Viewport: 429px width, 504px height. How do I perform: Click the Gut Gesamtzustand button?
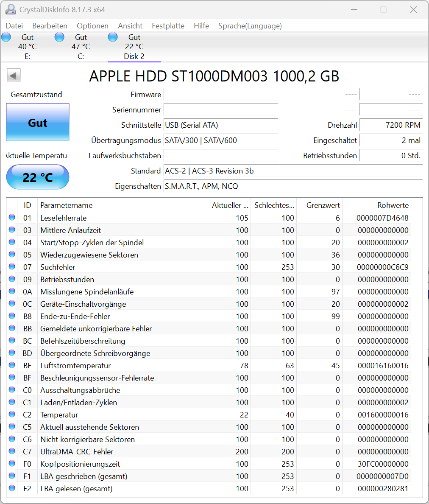pos(37,123)
